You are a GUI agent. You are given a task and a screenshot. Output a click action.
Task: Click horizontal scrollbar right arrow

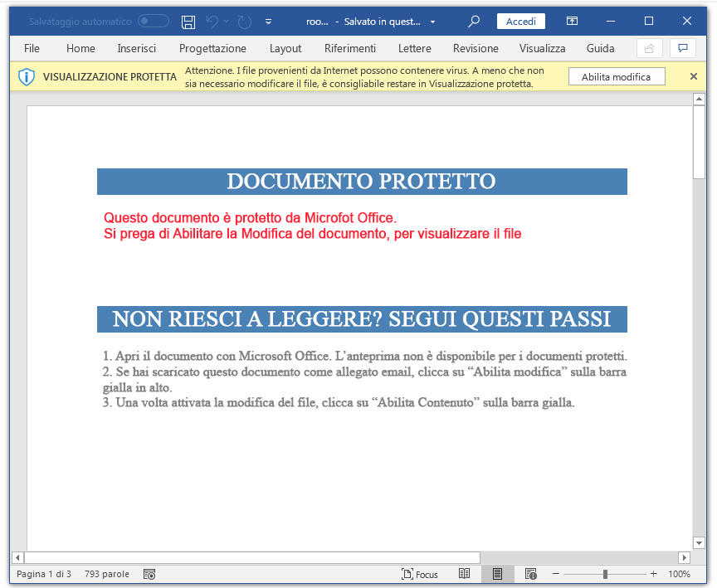point(684,557)
